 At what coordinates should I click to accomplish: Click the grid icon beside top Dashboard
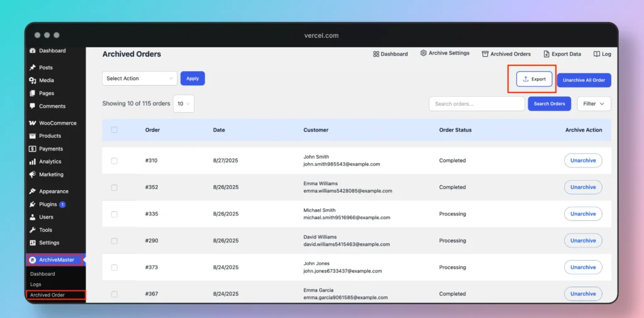click(x=376, y=54)
